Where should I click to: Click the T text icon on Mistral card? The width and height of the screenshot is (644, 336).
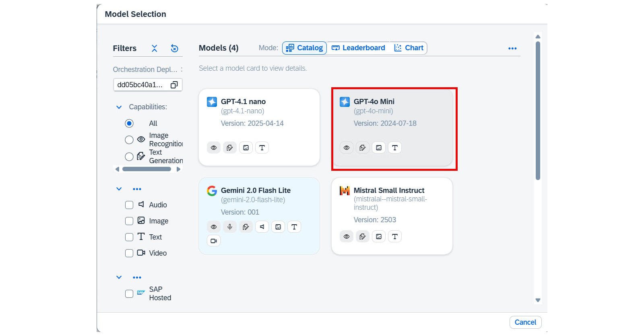point(395,237)
